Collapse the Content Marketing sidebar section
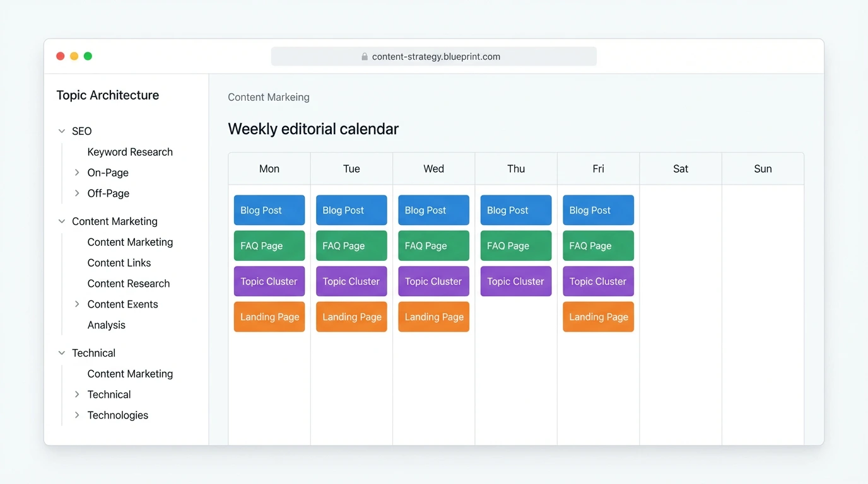868x484 pixels. pos(61,221)
